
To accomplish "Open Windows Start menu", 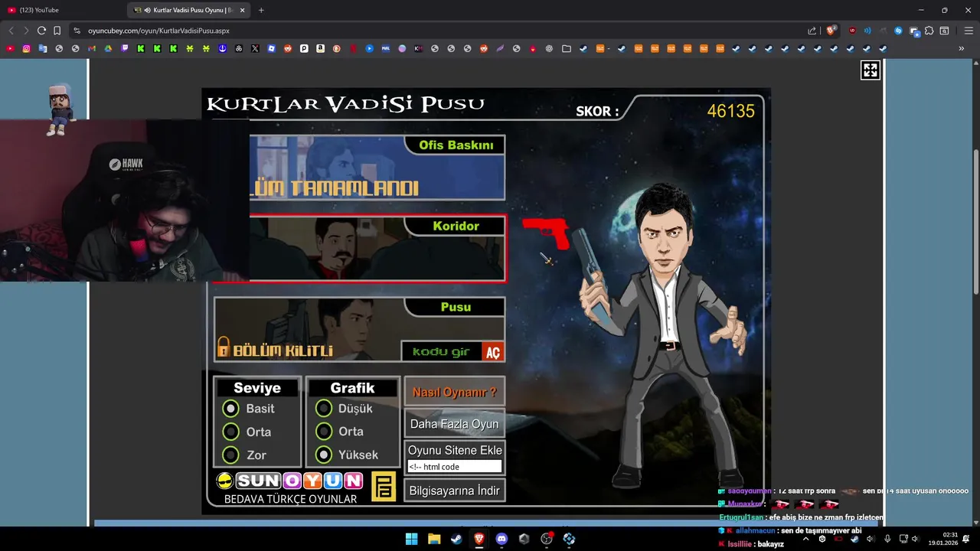I will (411, 539).
